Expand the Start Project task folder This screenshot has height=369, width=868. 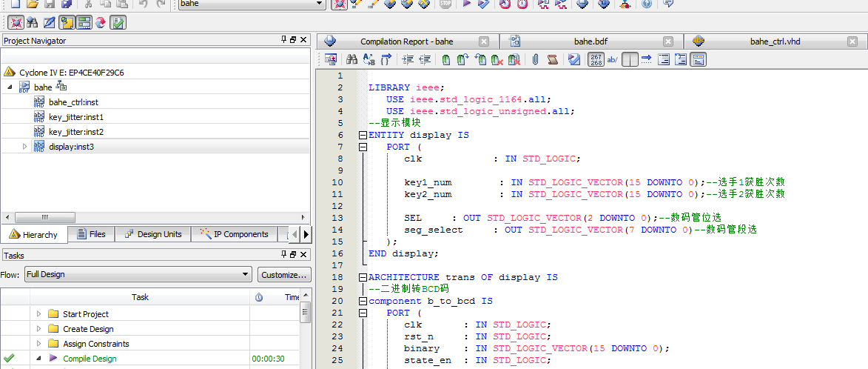tap(38, 314)
